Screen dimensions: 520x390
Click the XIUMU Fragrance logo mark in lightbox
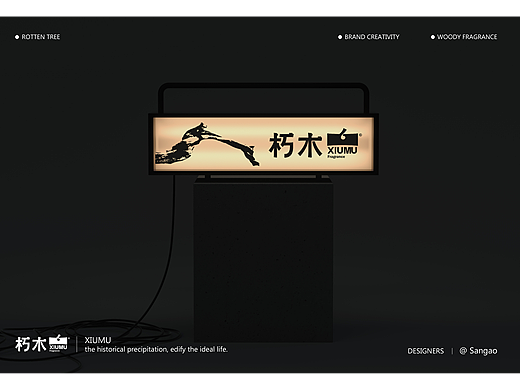(343, 144)
